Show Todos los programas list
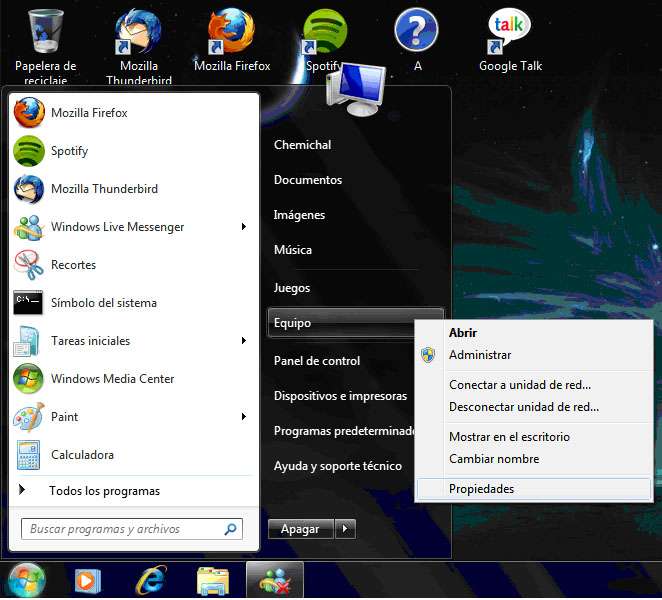 pos(104,491)
